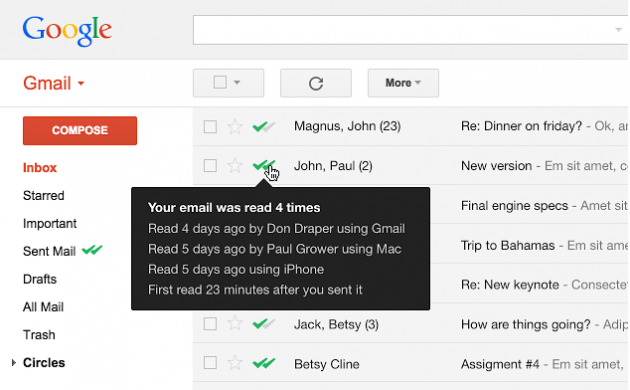Open the Drafts folder
The image size is (630, 390).
click(x=40, y=279)
